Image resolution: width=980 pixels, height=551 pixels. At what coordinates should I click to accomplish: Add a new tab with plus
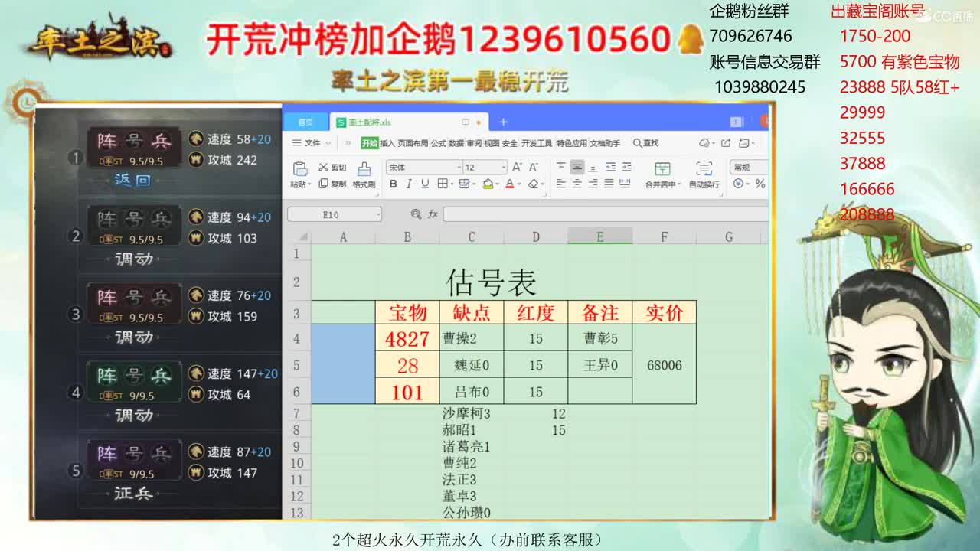pos(503,122)
